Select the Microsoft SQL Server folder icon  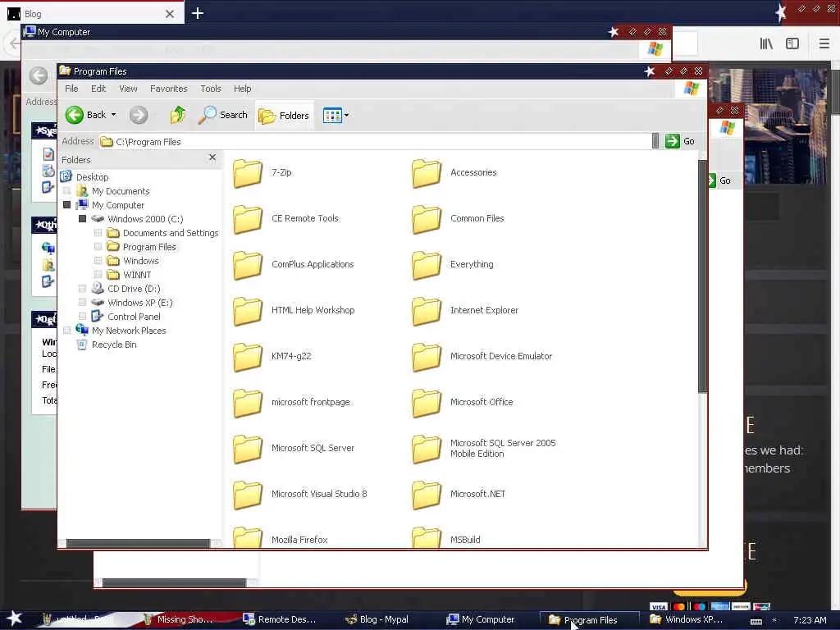[x=248, y=449]
